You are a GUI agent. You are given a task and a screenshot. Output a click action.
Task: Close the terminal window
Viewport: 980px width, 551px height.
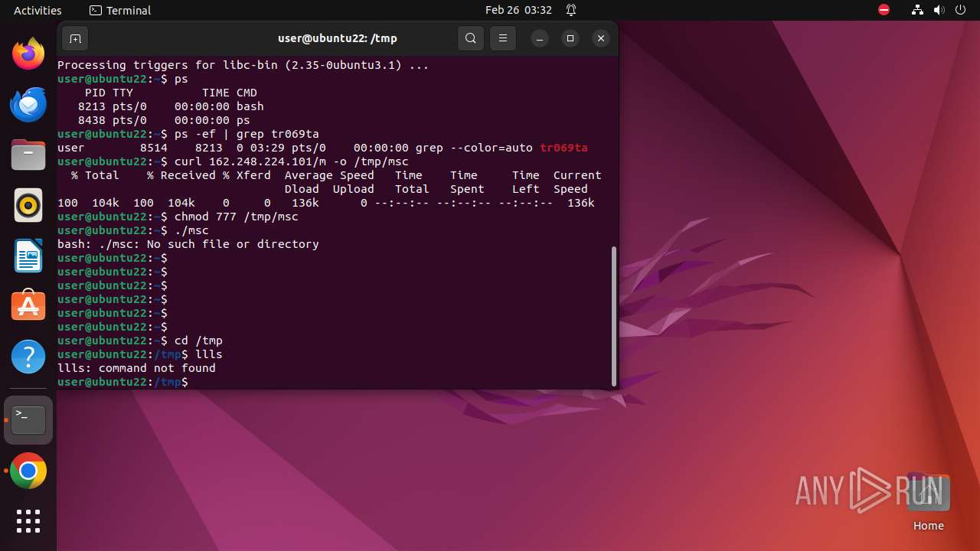[601, 38]
